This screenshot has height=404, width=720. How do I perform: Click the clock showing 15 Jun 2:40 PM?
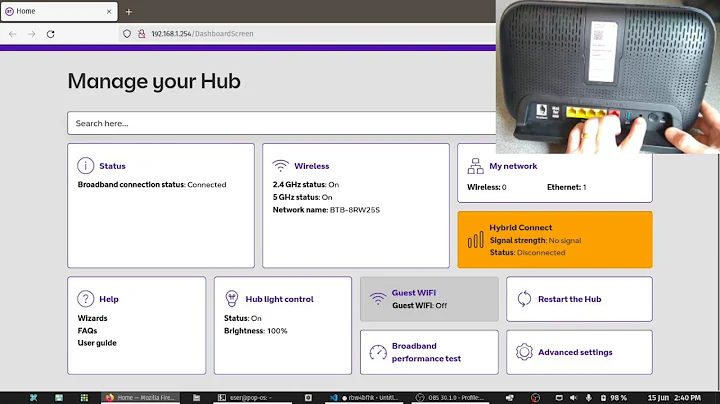(x=674, y=398)
